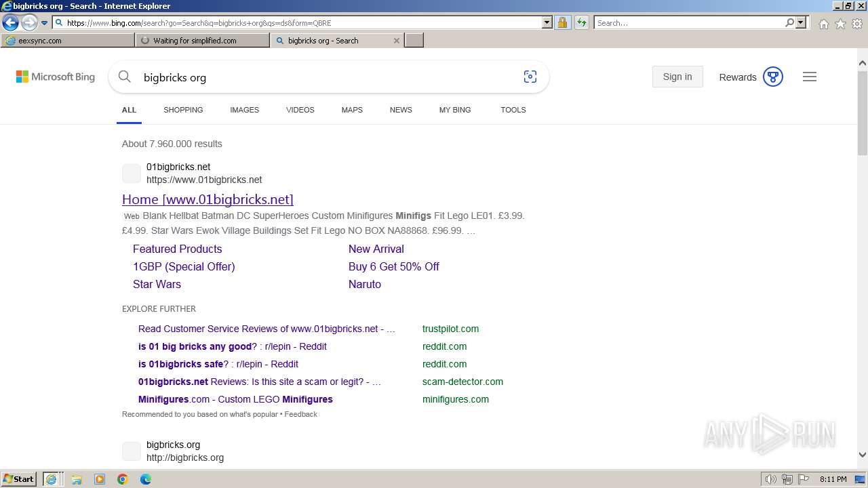
Task: Click the Feedback link under Explore Further
Action: pyautogui.click(x=300, y=414)
